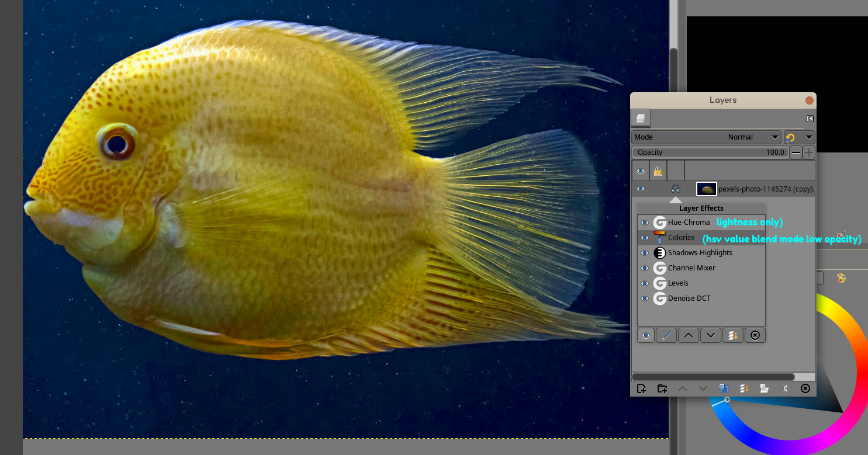Image resolution: width=868 pixels, height=455 pixels.
Task: Click the Layers tab stack icon
Action: click(641, 119)
